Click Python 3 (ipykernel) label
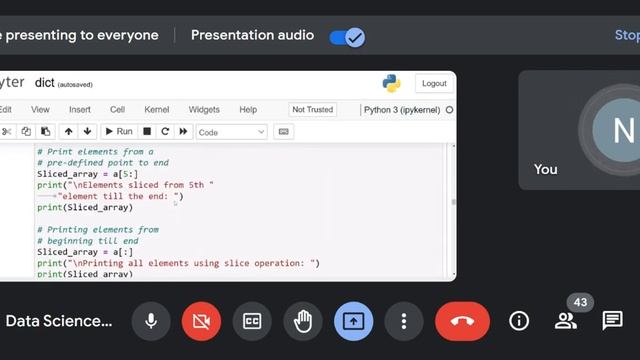 pyautogui.click(x=402, y=110)
